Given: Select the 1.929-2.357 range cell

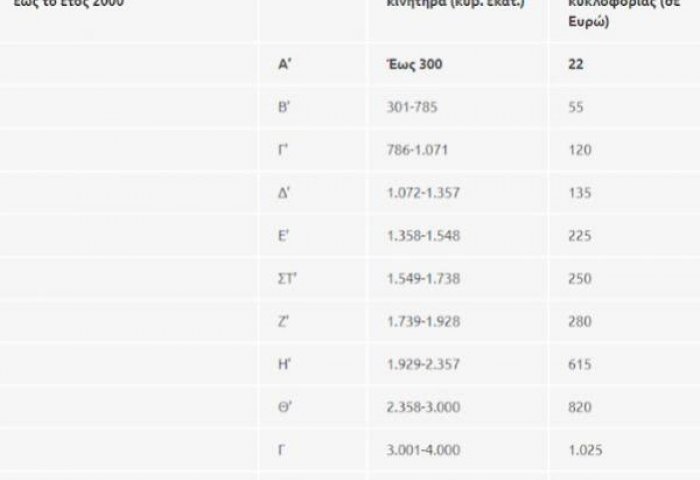Looking at the screenshot, I should click(x=423, y=364).
